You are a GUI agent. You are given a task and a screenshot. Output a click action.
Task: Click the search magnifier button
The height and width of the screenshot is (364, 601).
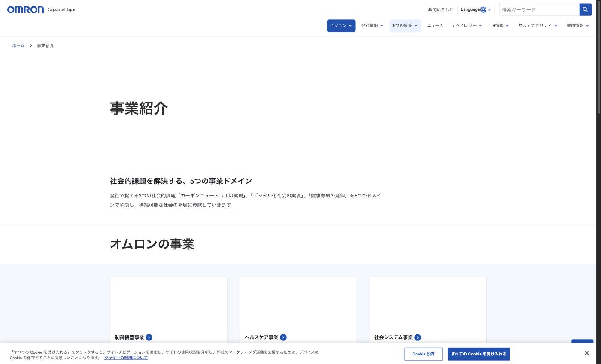click(585, 9)
